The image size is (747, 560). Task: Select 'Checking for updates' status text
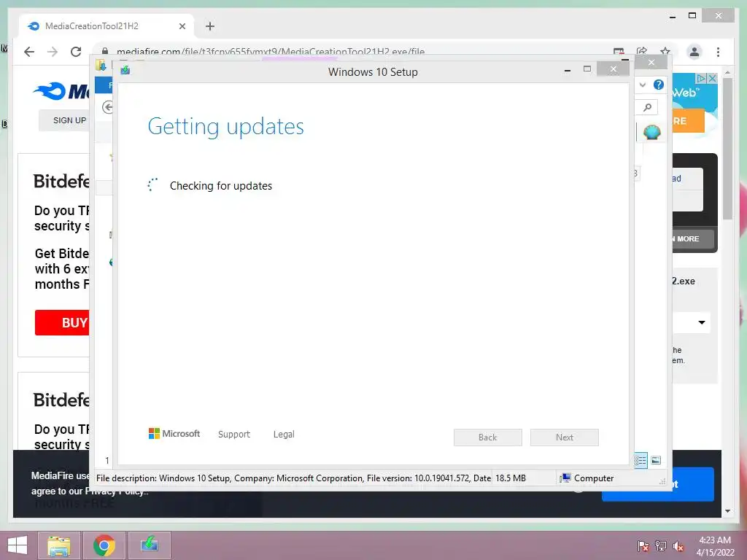coord(221,186)
